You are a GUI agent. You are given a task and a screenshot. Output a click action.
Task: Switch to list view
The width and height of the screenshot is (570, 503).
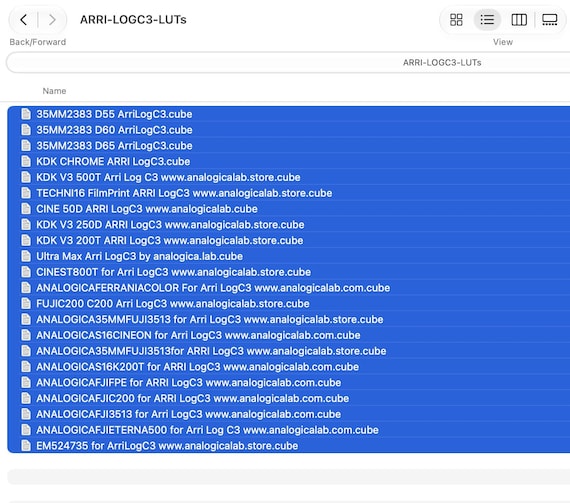point(487,20)
